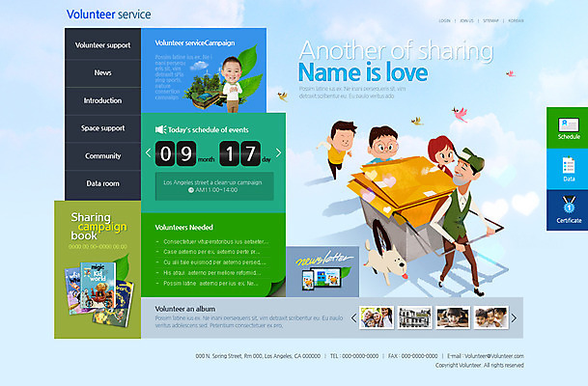Open the Schedule side shortcut icon
Screen dimensions: 588x386
tap(569, 124)
